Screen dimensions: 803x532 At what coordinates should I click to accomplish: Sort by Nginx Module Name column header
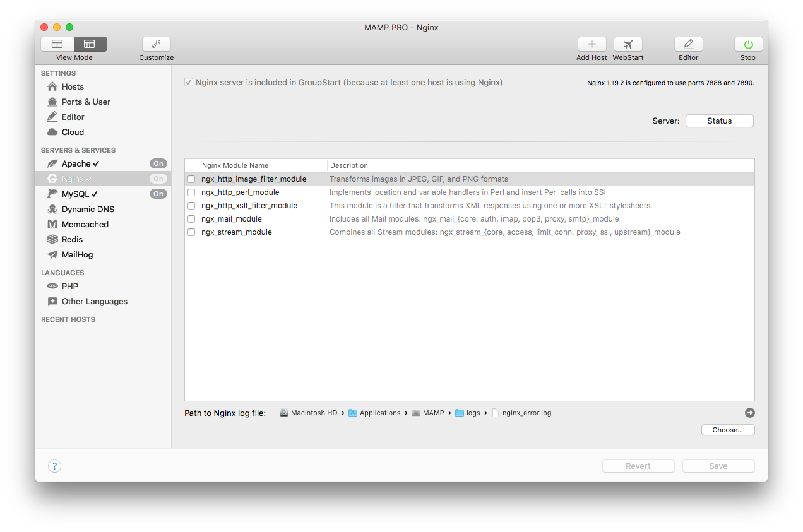tap(262, 165)
